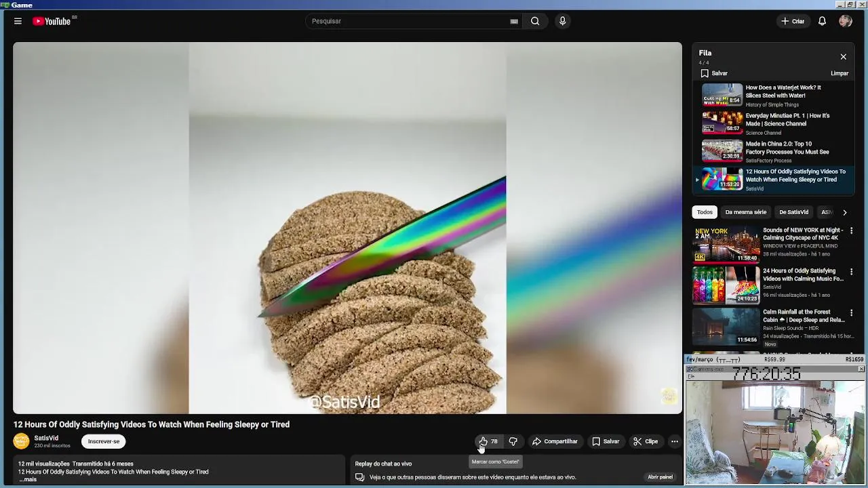Click the magnifier search button
Image resolution: width=868 pixels, height=488 pixels.
pyautogui.click(x=535, y=21)
